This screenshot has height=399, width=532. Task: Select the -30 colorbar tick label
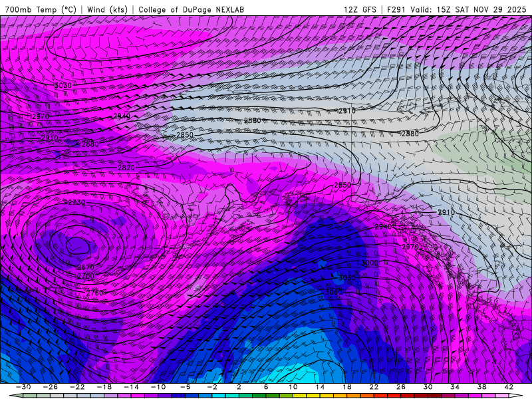pos(23,387)
